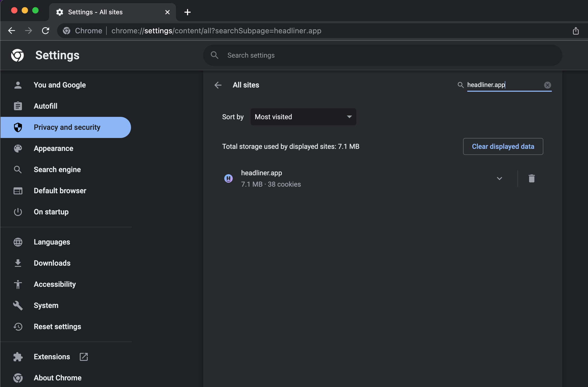The height and width of the screenshot is (387, 588).
Task: Click the Chrome logo beside Settings title
Action: [x=17, y=55]
